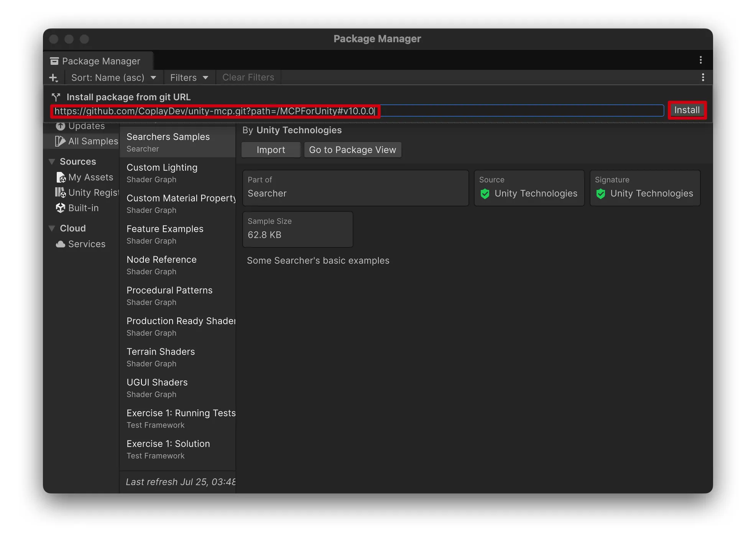Select the Custom Material Property sample
This screenshot has height=551, width=756.
click(x=177, y=204)
